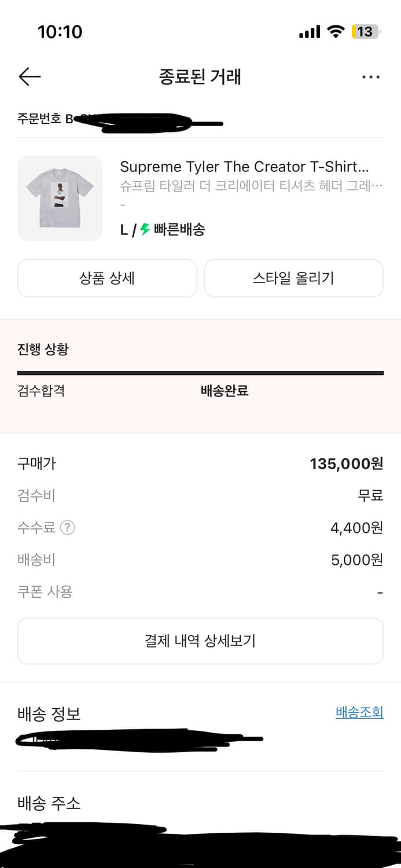Tap the 10:10 clock in status bar
Viewport: 401px width, 868px height.
point(60,31)
